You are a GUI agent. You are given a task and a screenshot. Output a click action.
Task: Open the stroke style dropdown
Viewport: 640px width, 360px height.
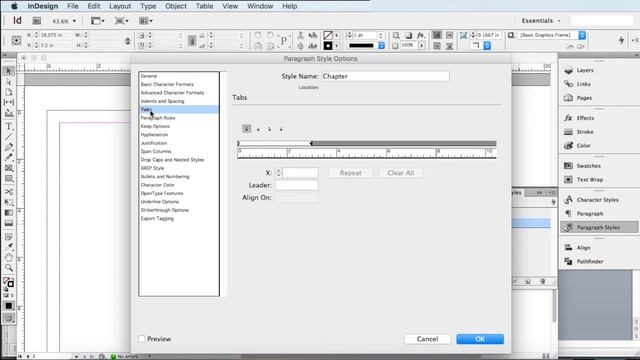pos(382,46)
